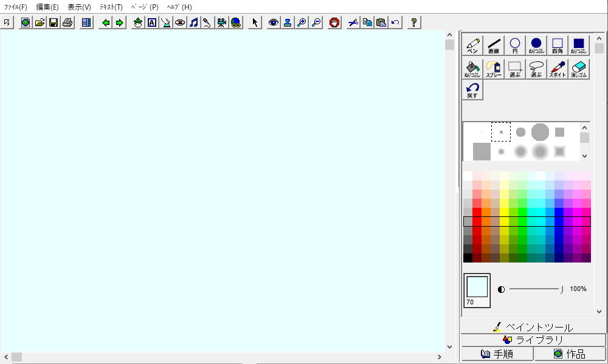Click brush shape list up arrow
Image resolution: width=608 pixels, height=364 pixels.
584,128
